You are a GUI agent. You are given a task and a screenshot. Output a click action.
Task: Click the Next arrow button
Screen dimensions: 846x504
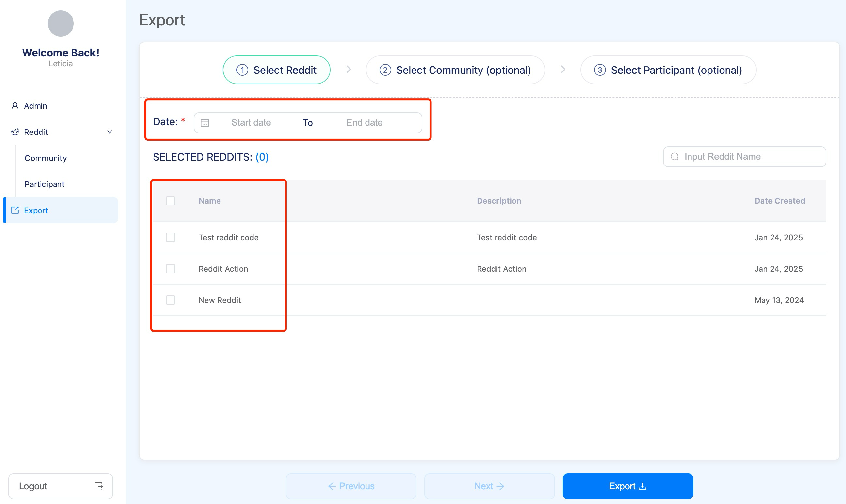point(489,486)
